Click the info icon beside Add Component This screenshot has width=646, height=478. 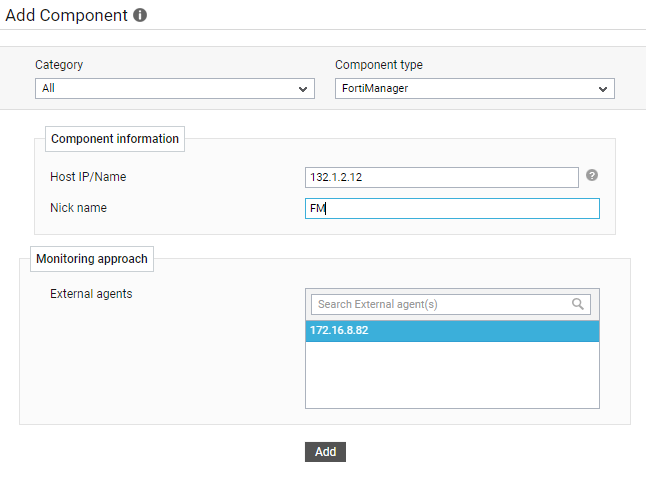tap(140, 15)
